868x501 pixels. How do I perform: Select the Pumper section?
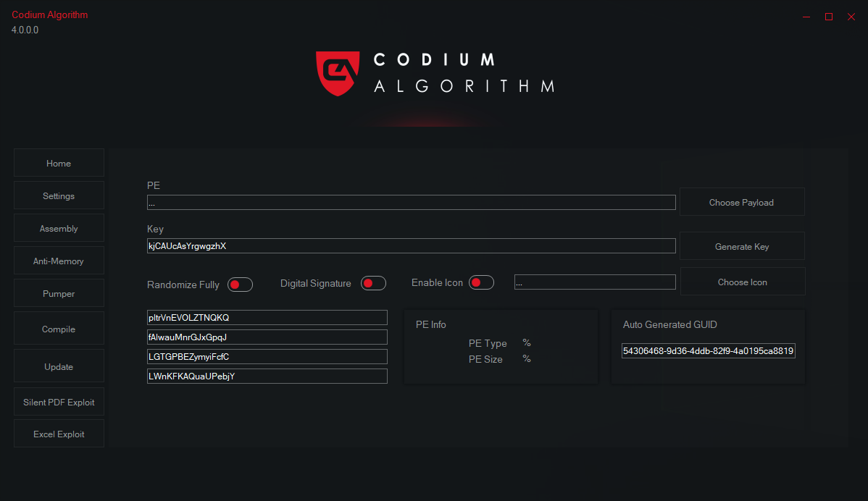tap(59, 293)
